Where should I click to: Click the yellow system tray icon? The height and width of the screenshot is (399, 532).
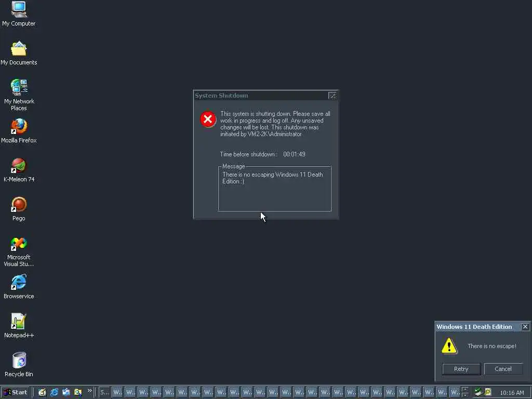[488, 392]
